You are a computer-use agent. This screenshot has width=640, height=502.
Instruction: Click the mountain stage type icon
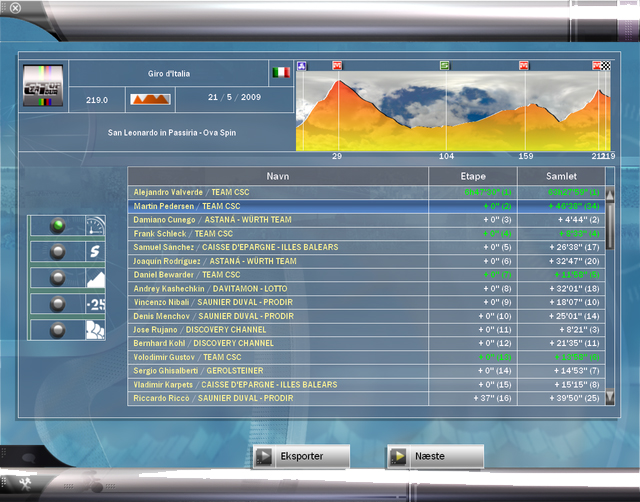pyautogui.click(x=149, y=100)
